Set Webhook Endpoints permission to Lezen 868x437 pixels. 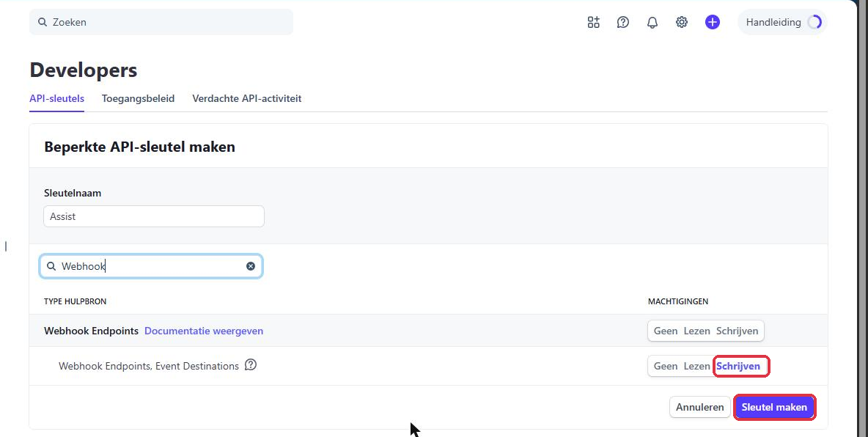coord(697,331)
